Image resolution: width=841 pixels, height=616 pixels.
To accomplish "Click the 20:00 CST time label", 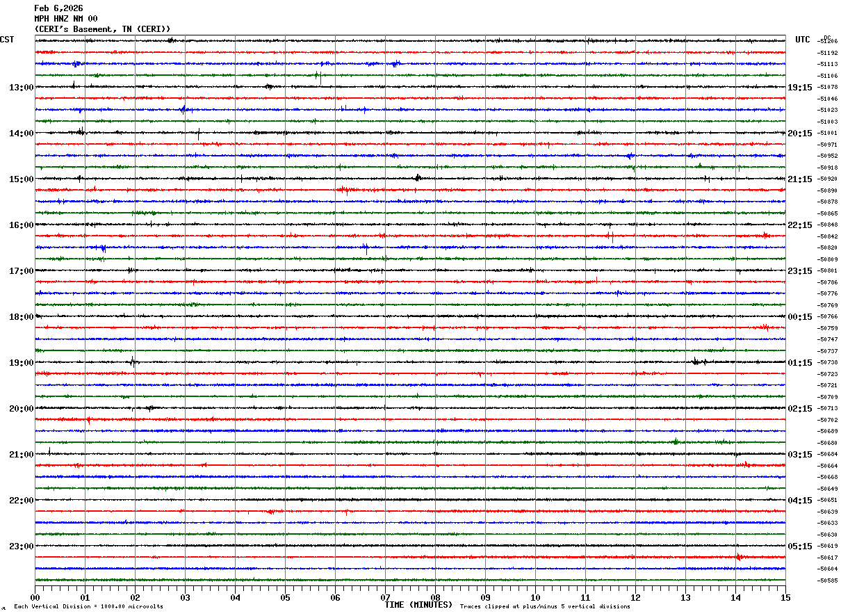I will 21,409.
